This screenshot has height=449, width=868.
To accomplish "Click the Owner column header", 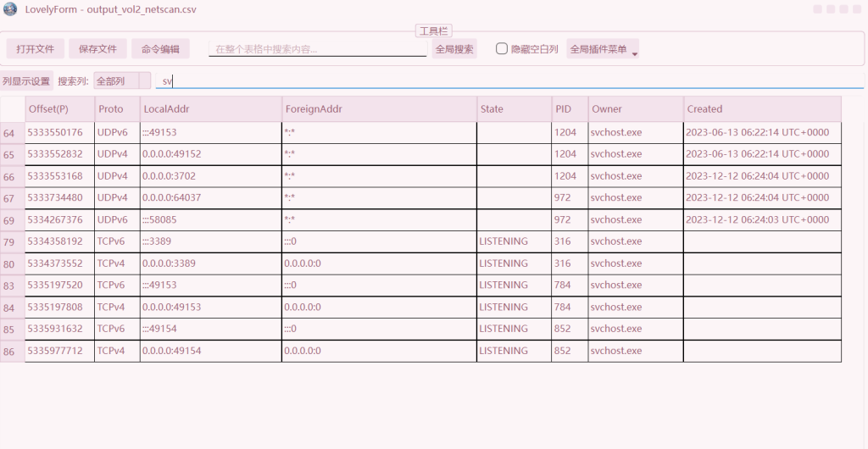I will click(x=635, y=109).
